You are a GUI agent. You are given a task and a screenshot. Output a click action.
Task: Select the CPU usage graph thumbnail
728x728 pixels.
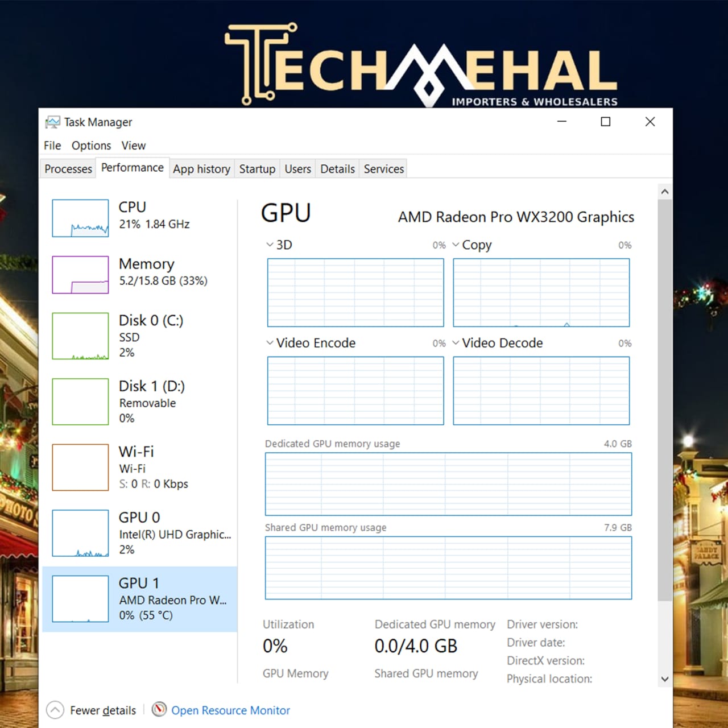pyautogui.click(x=80, y=218)
